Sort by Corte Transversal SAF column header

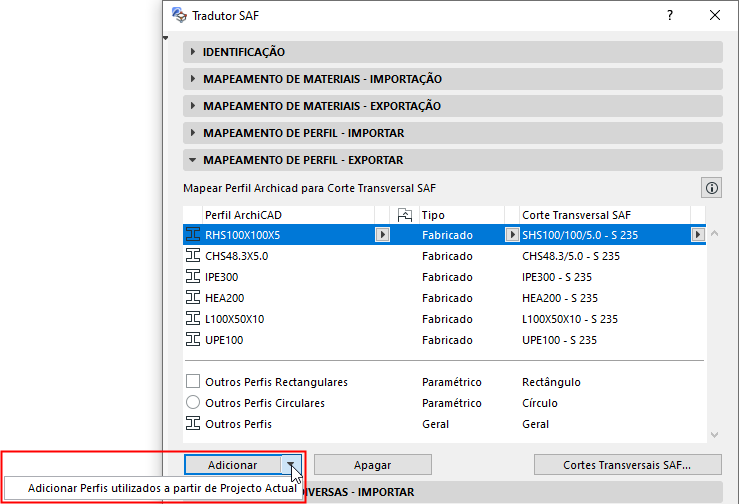tap(605, 215)
